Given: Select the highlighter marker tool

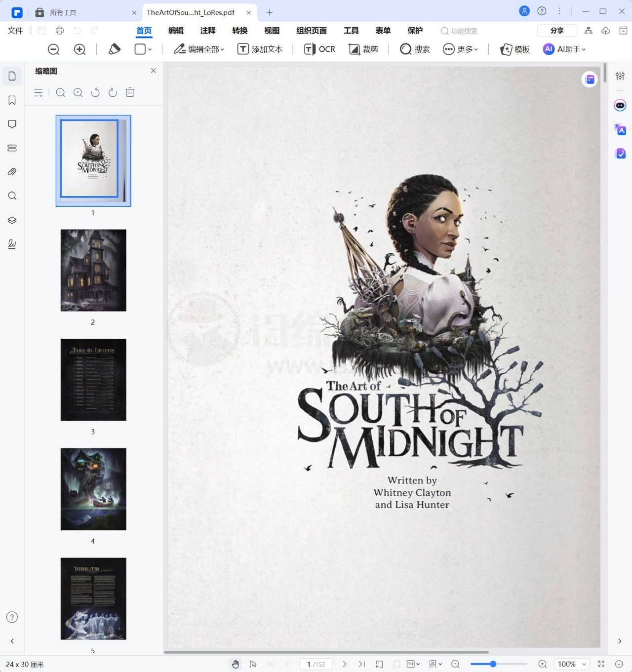Looking at the screenshot, I should (x=114, y=49).
